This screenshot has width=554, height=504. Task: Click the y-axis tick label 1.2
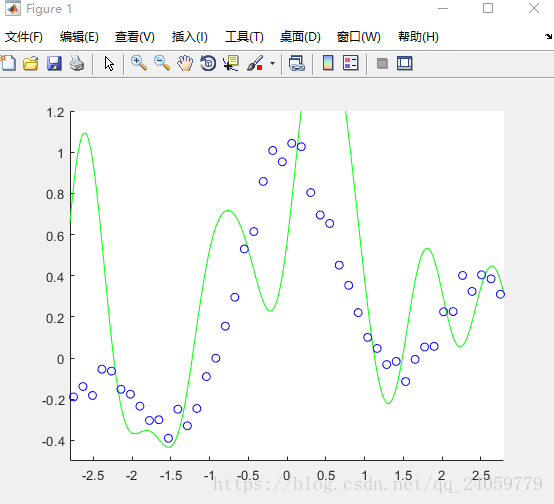pos(55,113)
